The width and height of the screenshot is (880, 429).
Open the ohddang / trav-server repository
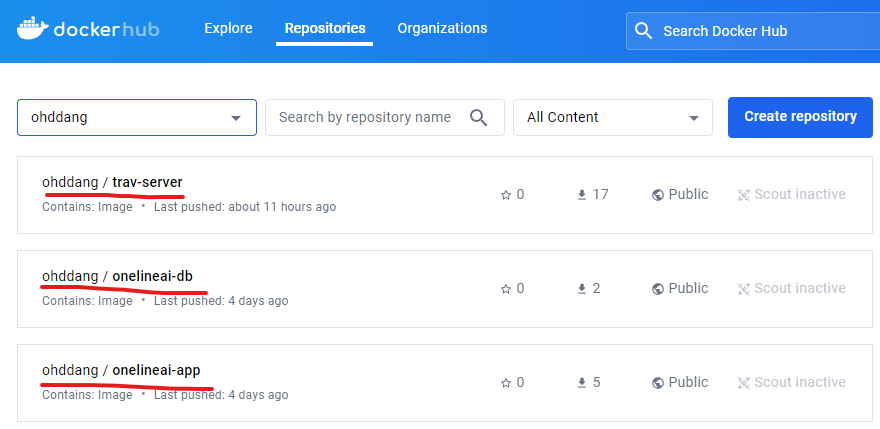[x=112, y=182]
